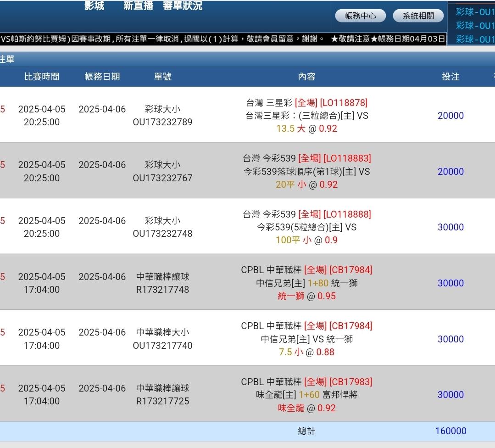This screenshot has width=495, height=448.
Task: Click the first 彩球-OU side list entry
Action: [x=475, y=12]
